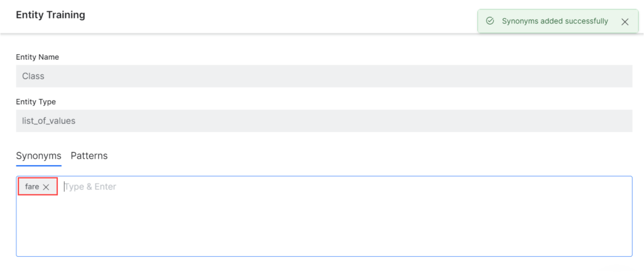Click the green success checkmark icon
Image resolution: width=644 pixels, height=272 pixels.
490,21
